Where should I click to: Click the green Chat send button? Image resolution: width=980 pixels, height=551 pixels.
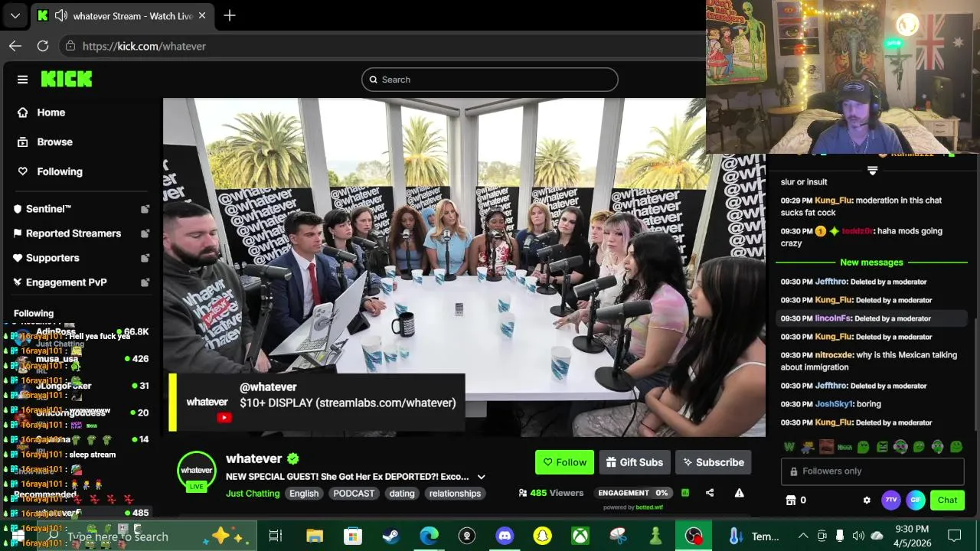(947, 500)
